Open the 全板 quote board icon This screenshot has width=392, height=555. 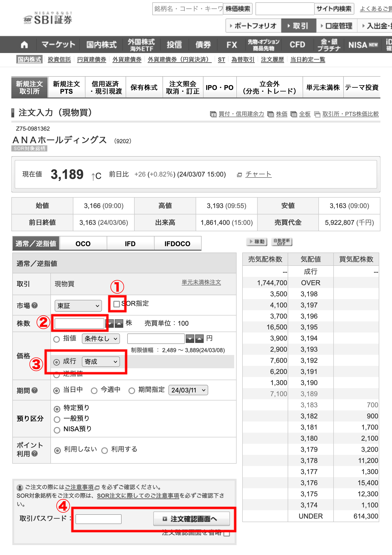pos(294,114)
